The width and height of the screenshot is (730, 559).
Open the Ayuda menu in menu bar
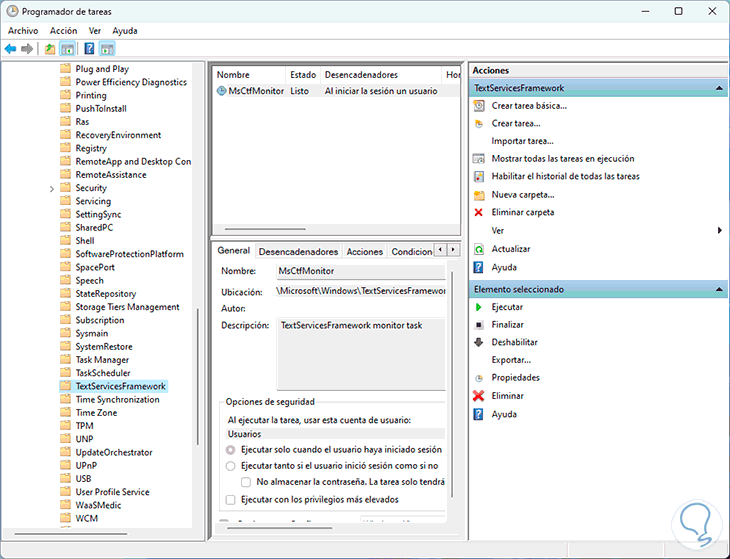tap(125, 31)
